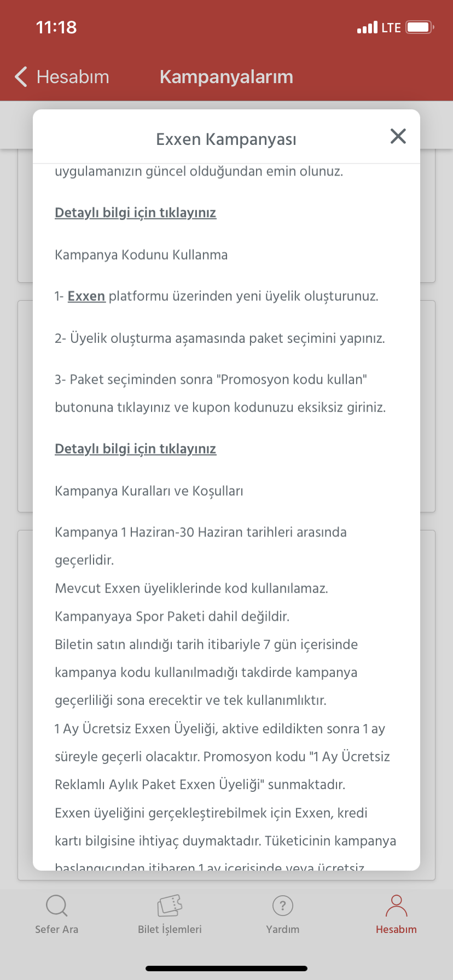453x980 pixels.
Task: Select the Sefer Ara magnifier icon
Action: 56,906
